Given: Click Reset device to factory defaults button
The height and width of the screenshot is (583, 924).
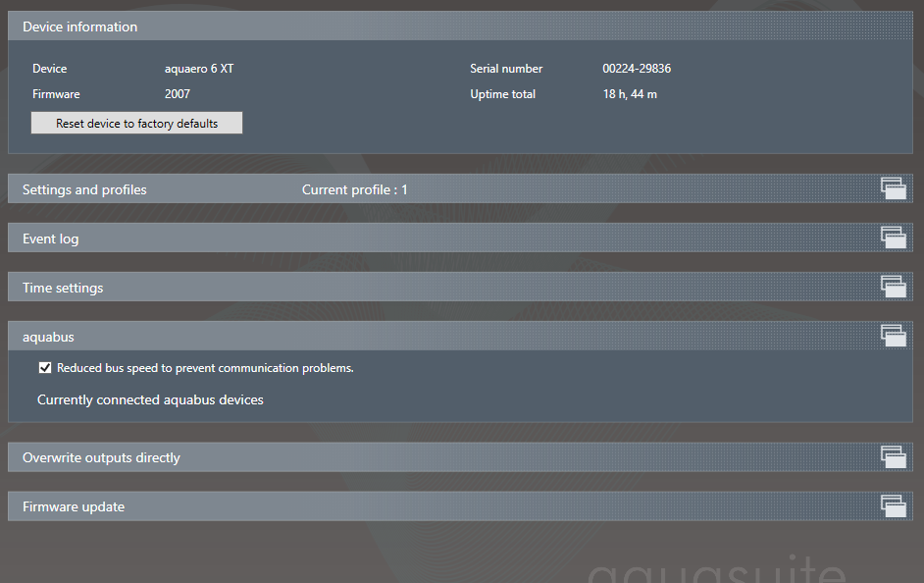Looking at the screenshot, I should point(136,124).
